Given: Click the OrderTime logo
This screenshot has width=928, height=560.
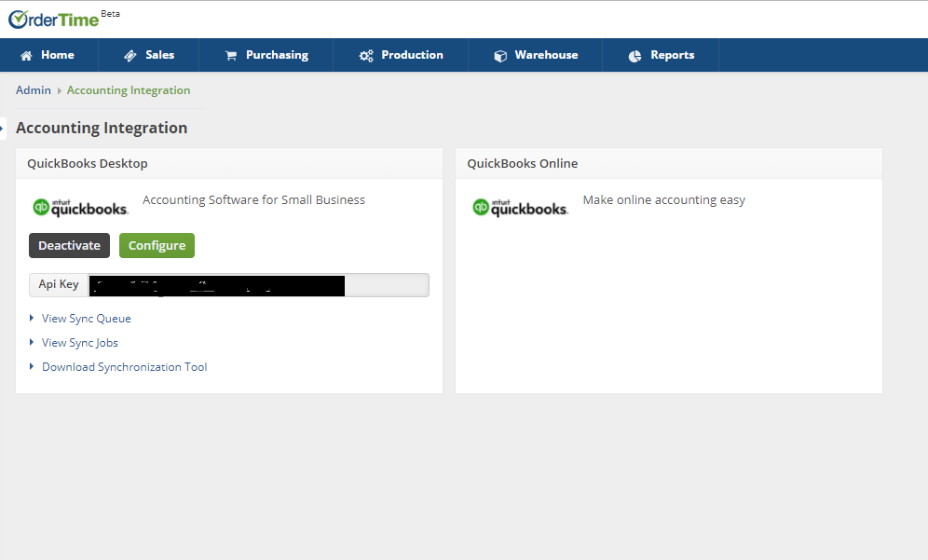Looking at the screenshot, I should 64,19.
